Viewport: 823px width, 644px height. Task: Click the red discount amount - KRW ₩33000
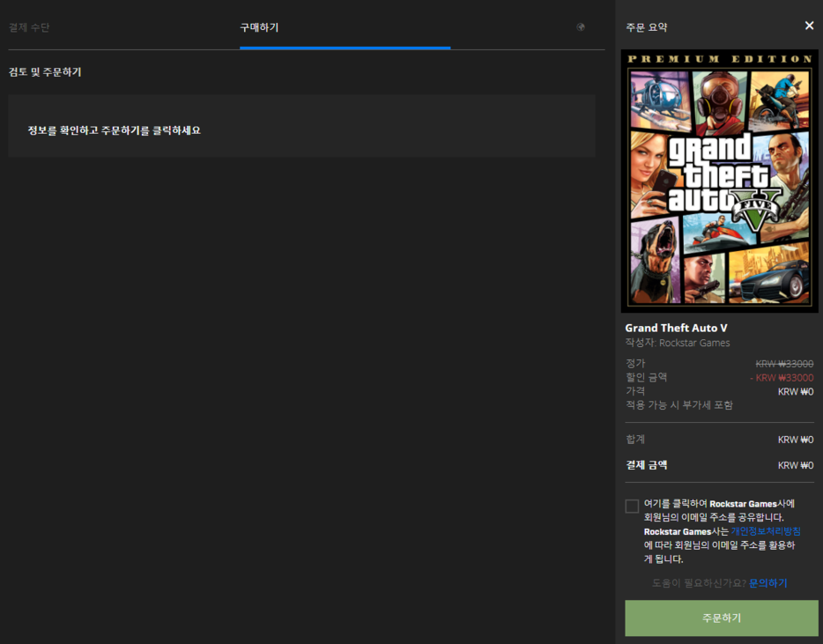click(x=782, y=377)
